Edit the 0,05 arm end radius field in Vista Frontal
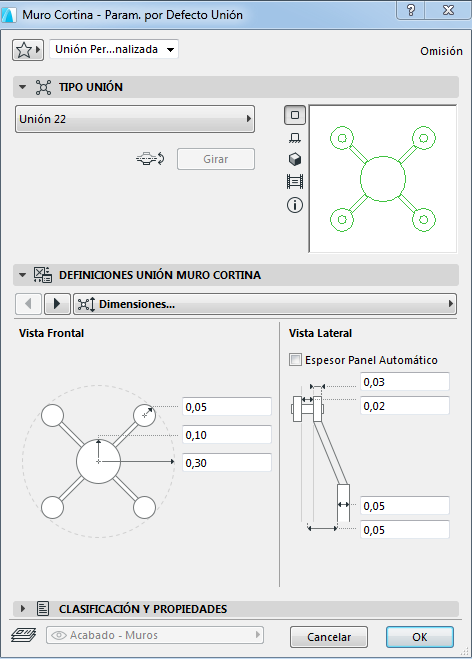Viewport: 472px width, 659px height. (227, 406)
